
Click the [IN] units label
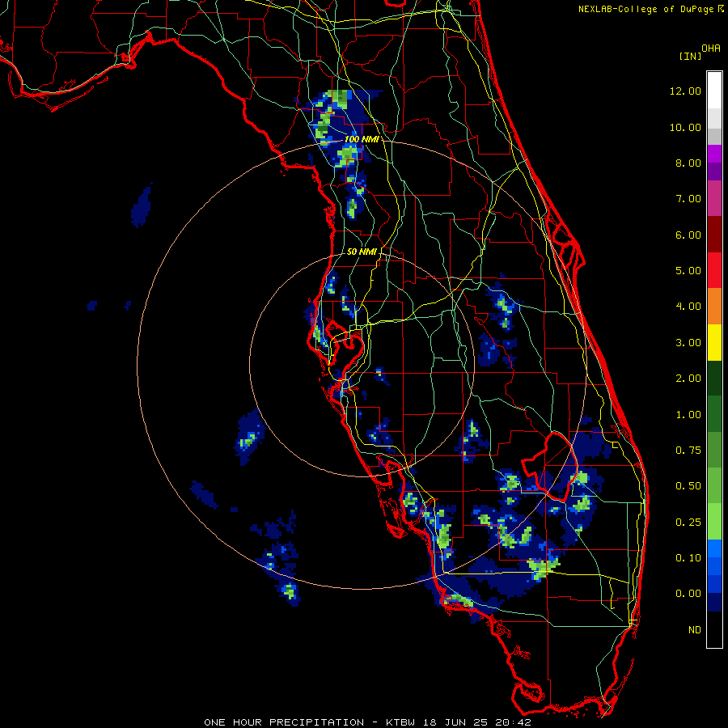(x=690, y=56)
